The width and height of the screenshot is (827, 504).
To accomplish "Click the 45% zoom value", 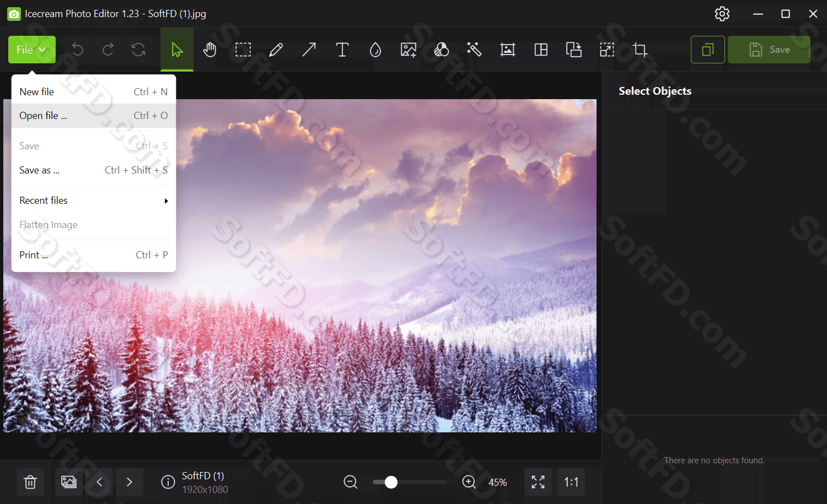I will [498, 483].
